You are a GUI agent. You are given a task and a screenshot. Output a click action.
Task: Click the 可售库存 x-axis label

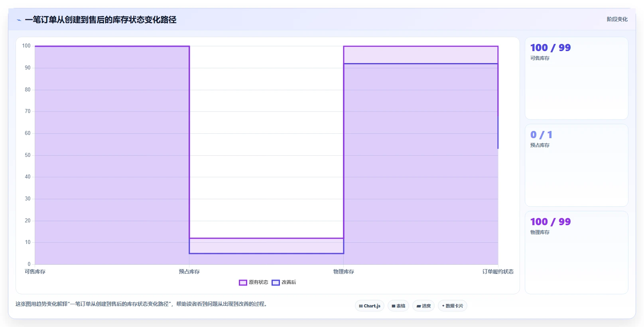pyautogui.click(x=35, y=272)
